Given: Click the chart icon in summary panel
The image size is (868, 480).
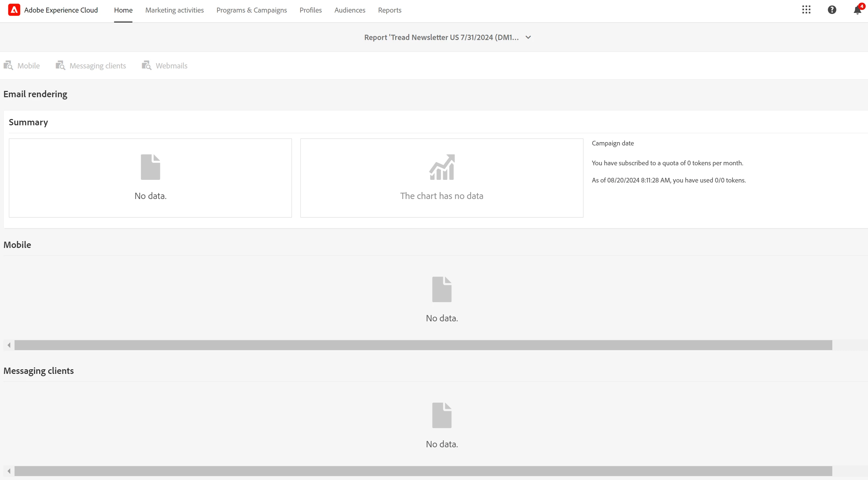Looking at the screenshot, I should [x=441, y=167].
